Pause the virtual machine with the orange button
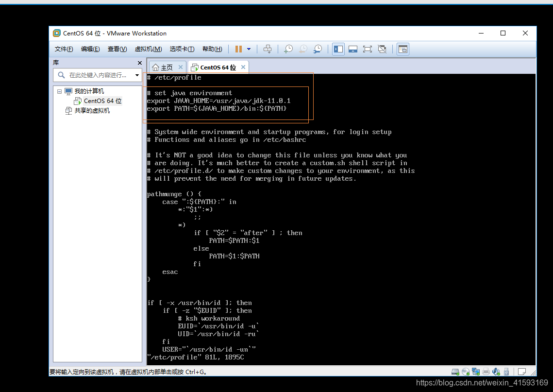This screenshot has width=553, height=392. 238,49
